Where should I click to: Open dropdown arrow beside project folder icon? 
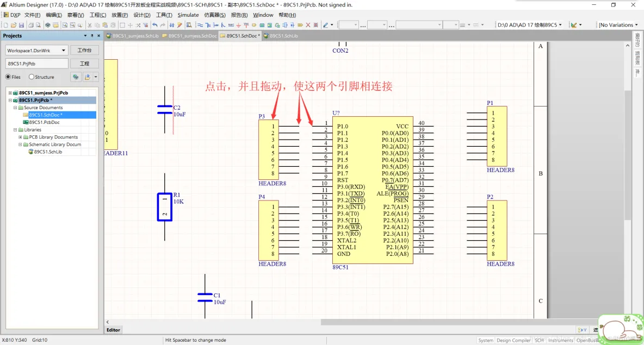[x=96, y=77]
